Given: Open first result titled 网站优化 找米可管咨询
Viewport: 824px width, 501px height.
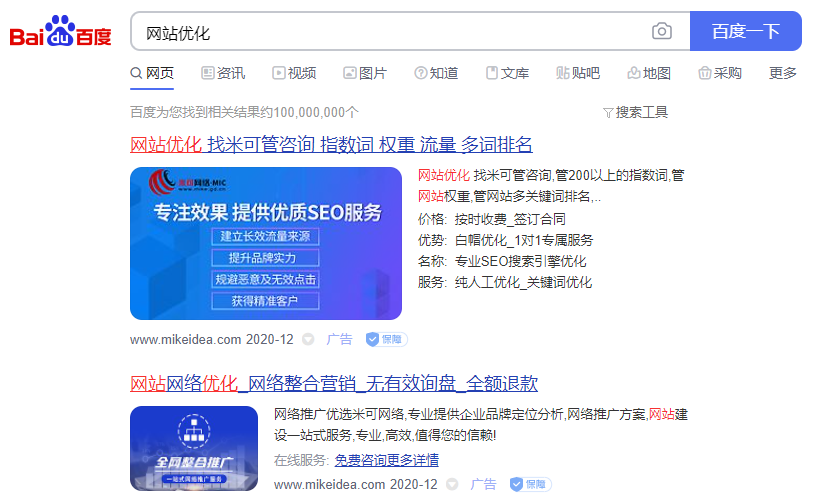Looking at the screenshot, I should point(331,144).
